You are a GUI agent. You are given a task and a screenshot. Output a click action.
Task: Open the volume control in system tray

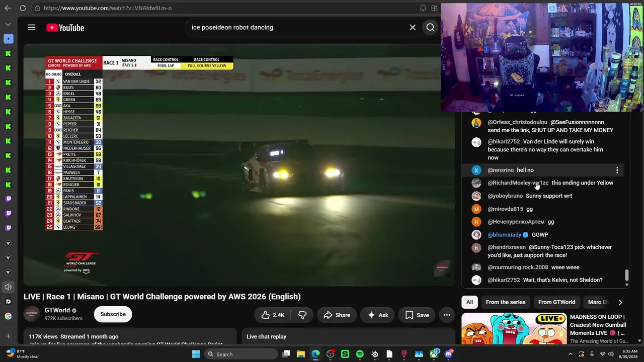click(x=611, y=354)
